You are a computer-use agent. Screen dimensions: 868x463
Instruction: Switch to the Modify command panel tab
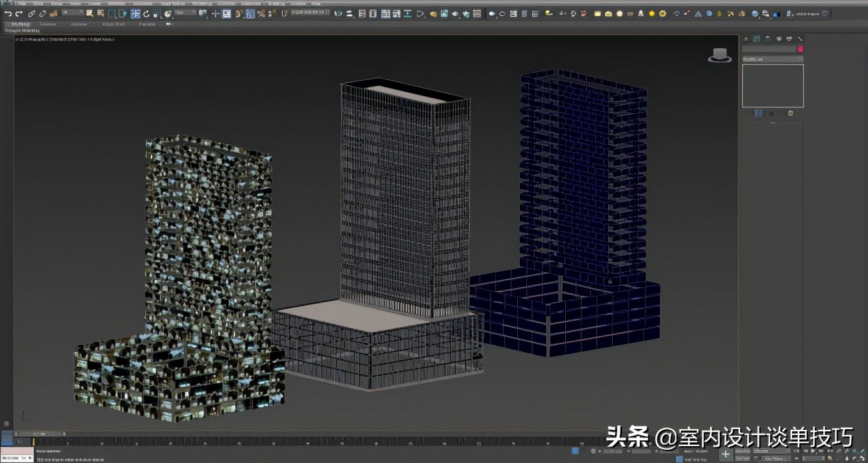point(756,39)
